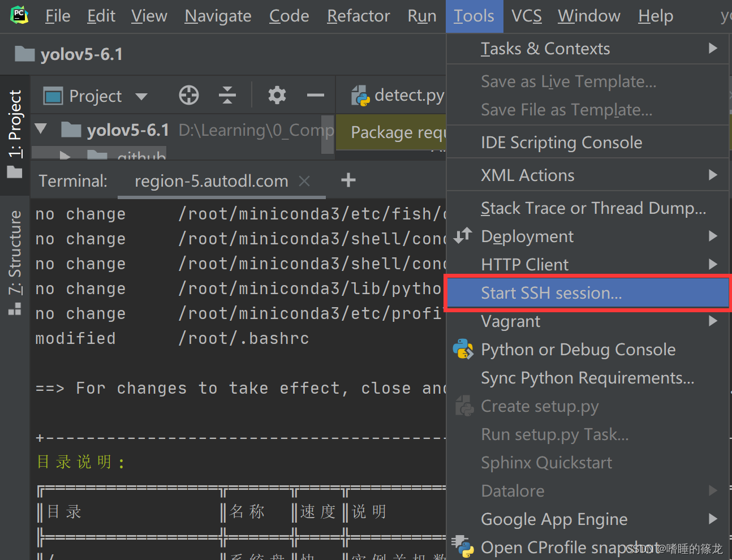Click the Deployment arrows icon

463,235
